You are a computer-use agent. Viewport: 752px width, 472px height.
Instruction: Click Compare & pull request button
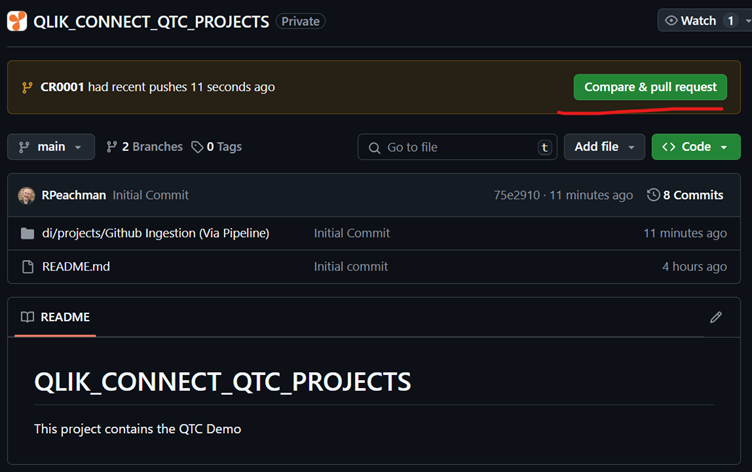(x=650, y=87)
